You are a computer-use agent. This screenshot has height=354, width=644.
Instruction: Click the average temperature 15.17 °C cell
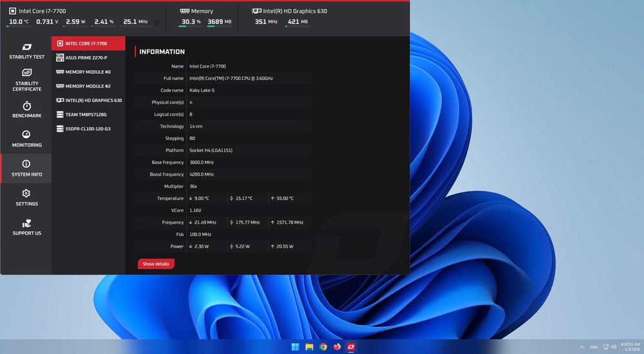coord(241,198)
